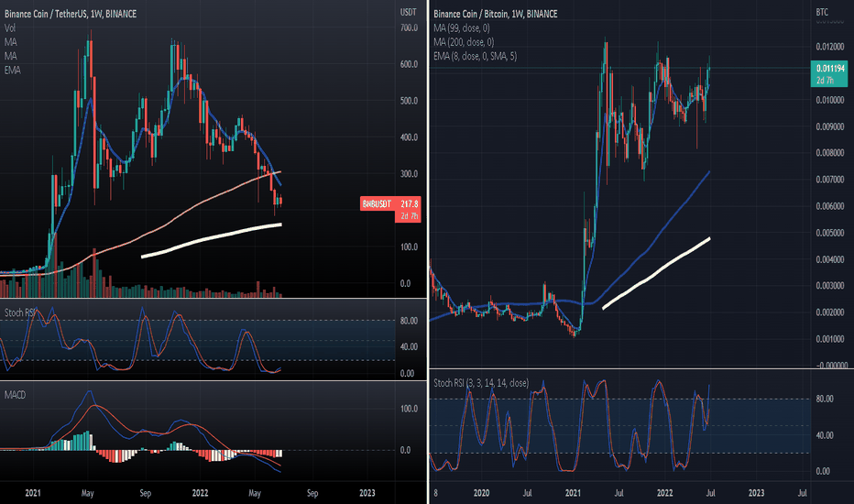Click the 80.00 level on left Stoch RSI scale
The width and height of the screenshot is (854, 504).
click(409, 321)
